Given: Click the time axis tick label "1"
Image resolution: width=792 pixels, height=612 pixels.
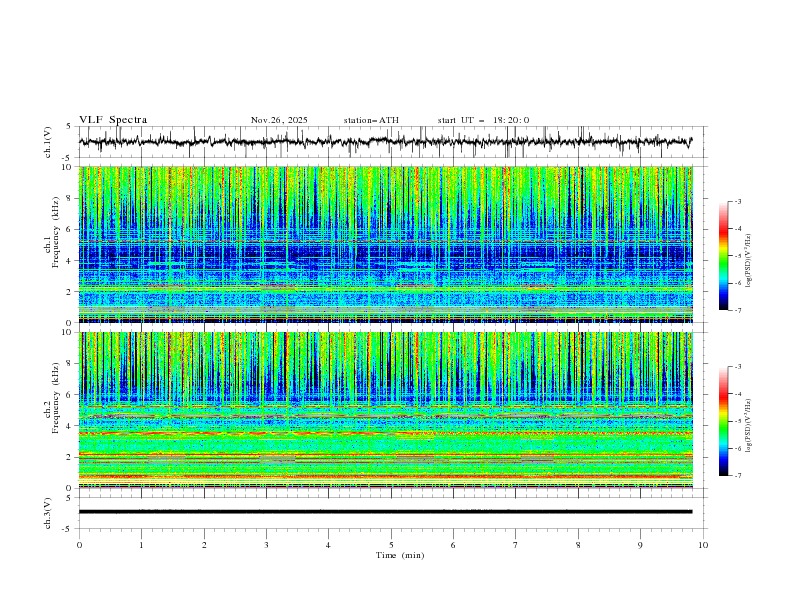Looking at the screenshot, I should [141, 545].
